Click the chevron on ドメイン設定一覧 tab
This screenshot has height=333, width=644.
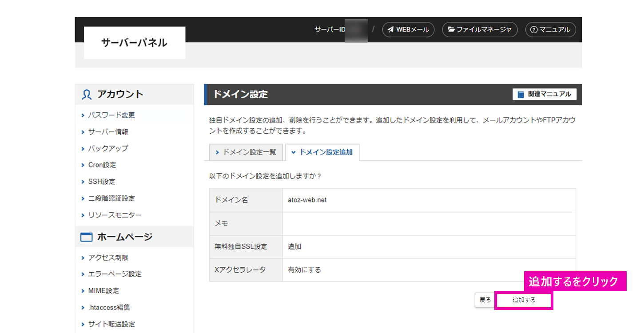(x=217, y=152)
